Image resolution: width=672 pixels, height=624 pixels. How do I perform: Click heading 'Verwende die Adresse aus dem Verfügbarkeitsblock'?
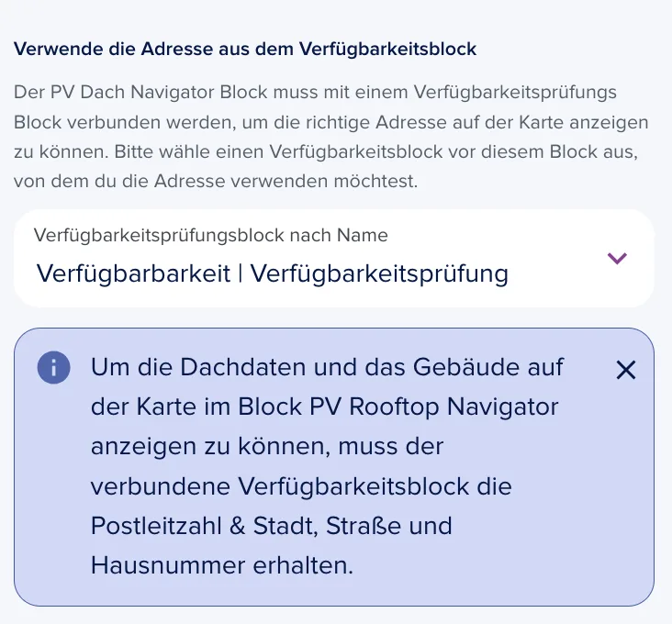pyautogui.click(x=245, y=49)
